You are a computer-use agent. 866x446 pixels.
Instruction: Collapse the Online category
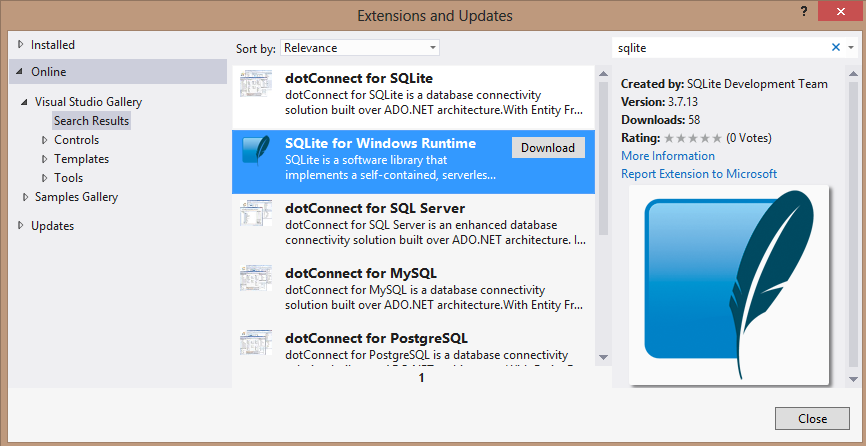pos(21,72)
